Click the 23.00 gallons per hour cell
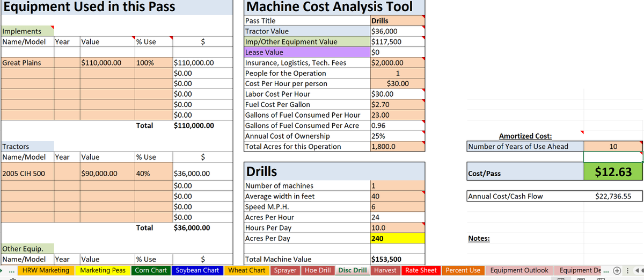Viewport: 644px width, 280px height. (397, 115)
